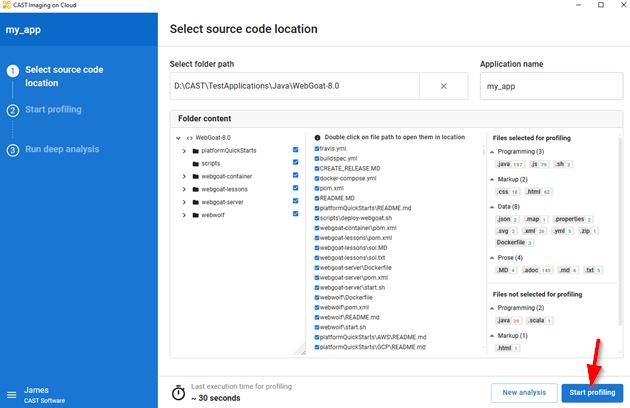Collapse the Prose (4) group
Screen dimensions: 630x408
492,258
